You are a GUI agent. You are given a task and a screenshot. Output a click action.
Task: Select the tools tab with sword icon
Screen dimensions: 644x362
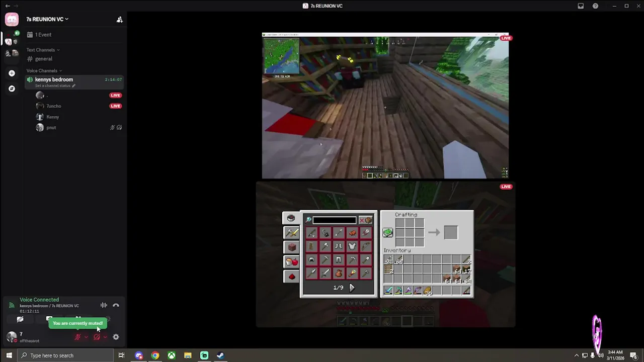point(291,232)
